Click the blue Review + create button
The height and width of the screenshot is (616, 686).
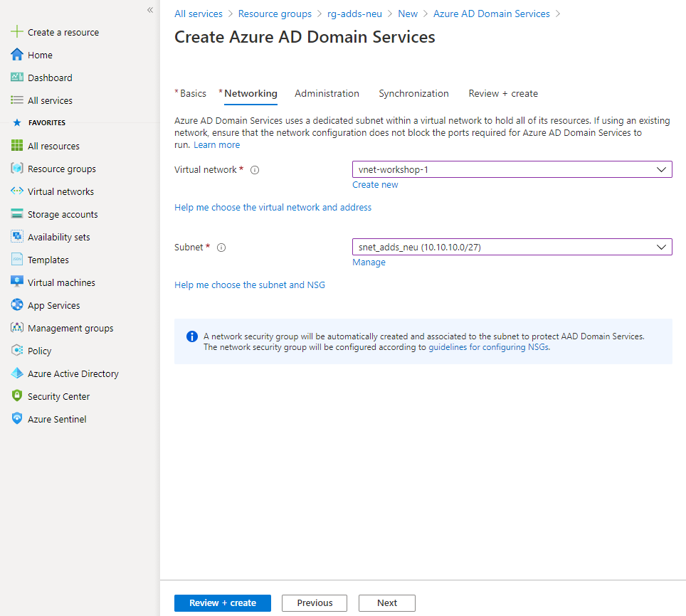[223, 603]
